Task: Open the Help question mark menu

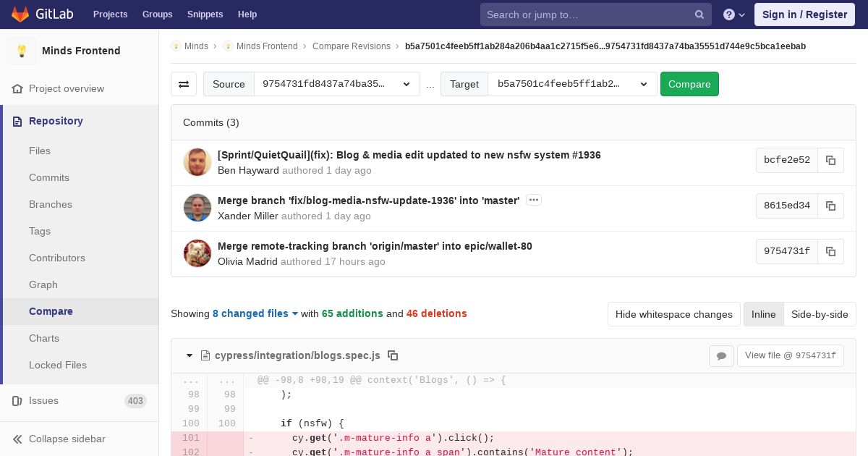Action: pos(734,14)
